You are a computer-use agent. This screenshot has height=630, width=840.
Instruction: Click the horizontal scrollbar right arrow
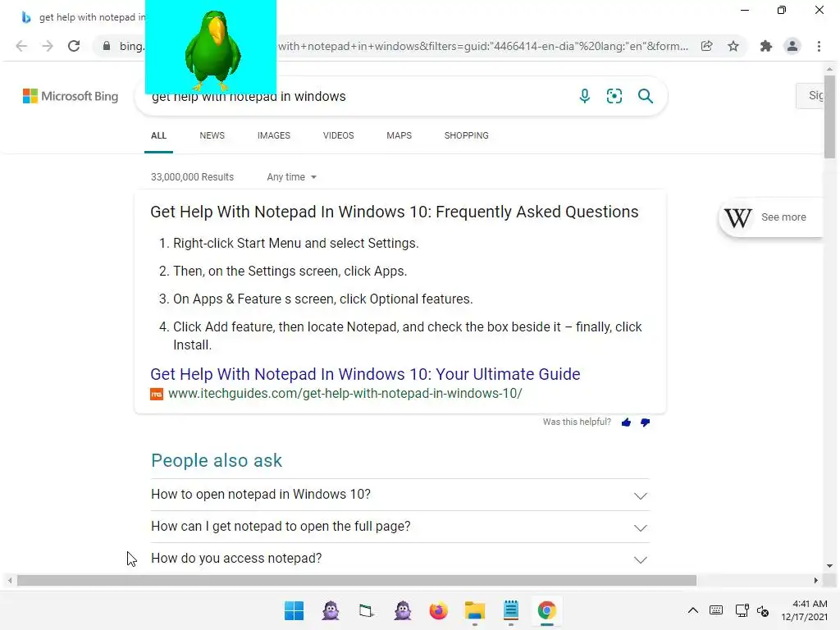tap(815, 580)
